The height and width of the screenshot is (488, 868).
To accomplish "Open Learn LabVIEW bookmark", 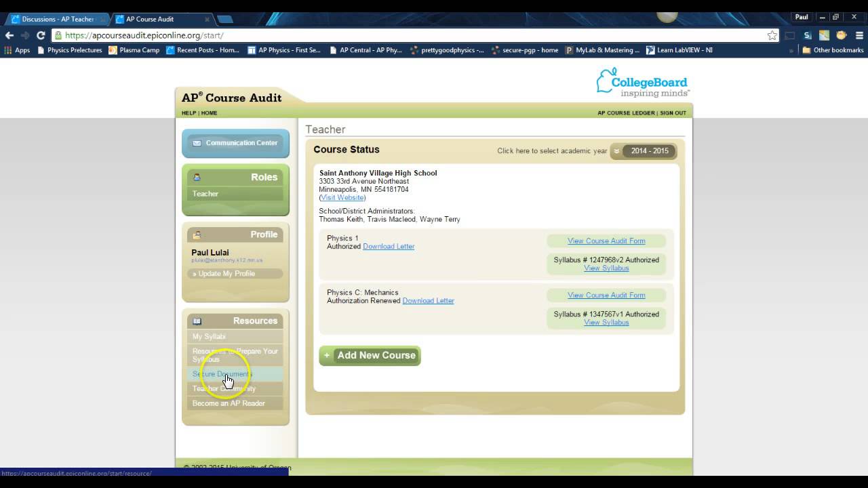I will click(x=679, y=50).
